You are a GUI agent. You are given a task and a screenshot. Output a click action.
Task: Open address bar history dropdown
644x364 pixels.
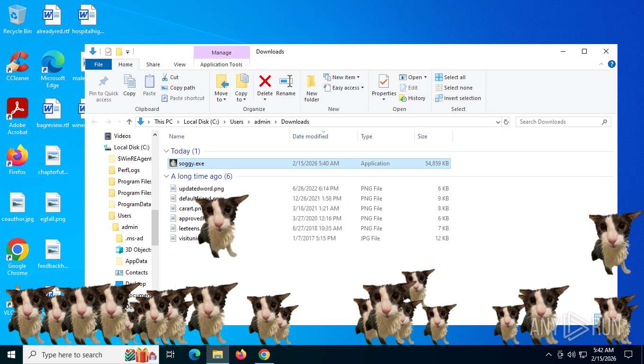tap(498, 122)
